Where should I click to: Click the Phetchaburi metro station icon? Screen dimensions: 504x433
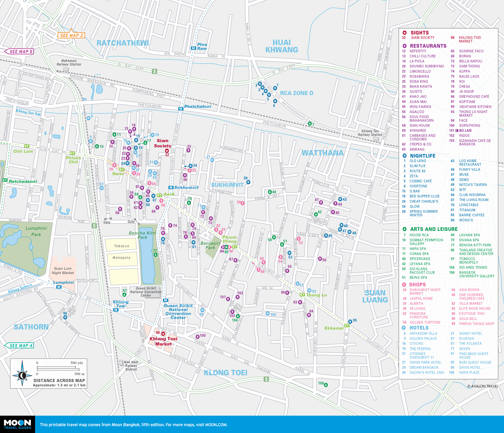tap(181, 109)
